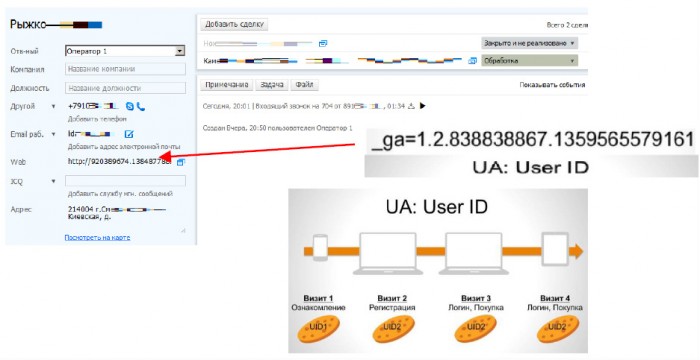Open the first deal in new window
Image resolution: width=700 pixels, height=360 pixels.
pos(323,43)
